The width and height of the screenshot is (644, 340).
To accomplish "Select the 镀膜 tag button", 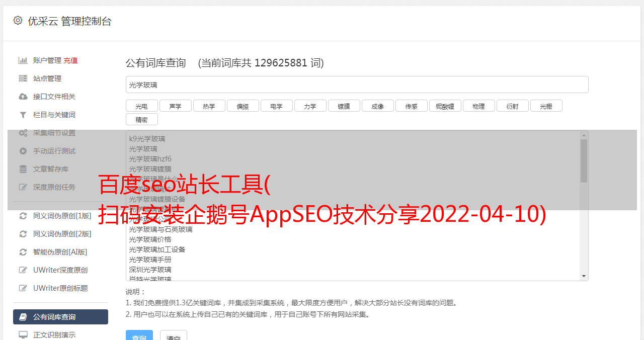I will coord(344,106).
